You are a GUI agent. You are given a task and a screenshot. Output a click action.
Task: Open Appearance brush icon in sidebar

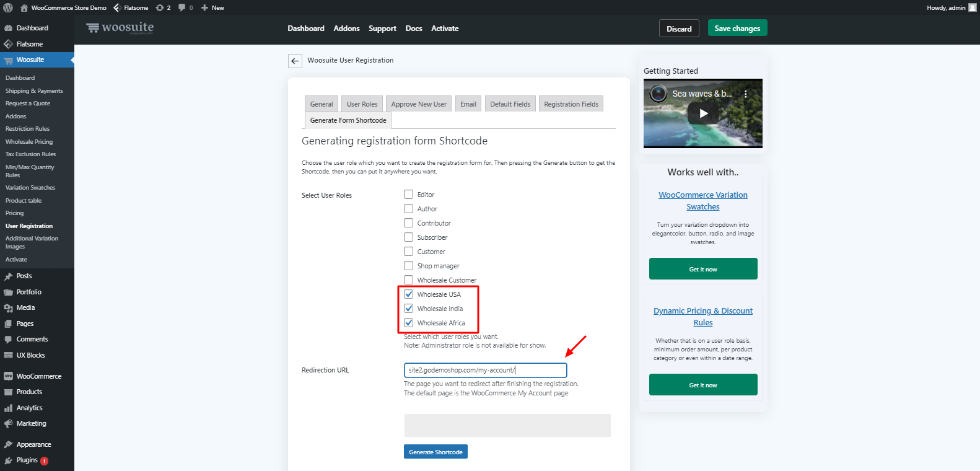pos(8,444)
